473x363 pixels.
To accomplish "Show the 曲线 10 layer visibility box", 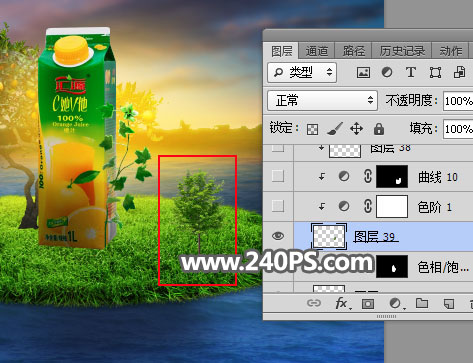I will 278,176.
